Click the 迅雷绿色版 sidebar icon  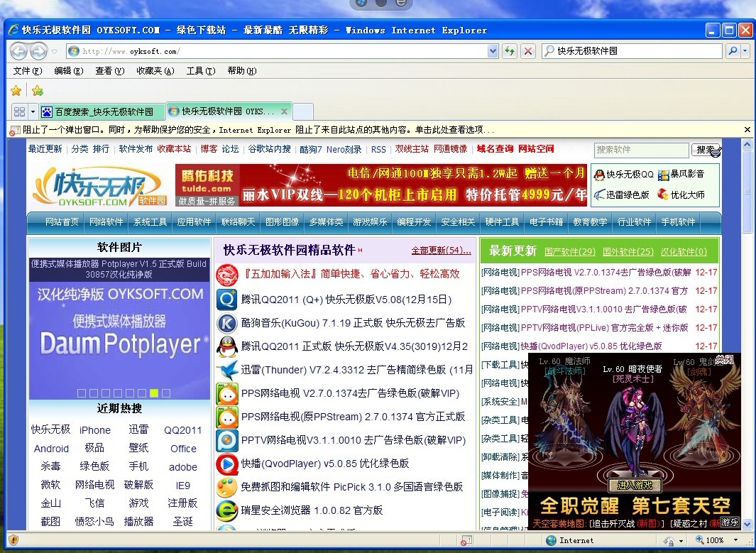pyautogui.click(x=600, y=193)
